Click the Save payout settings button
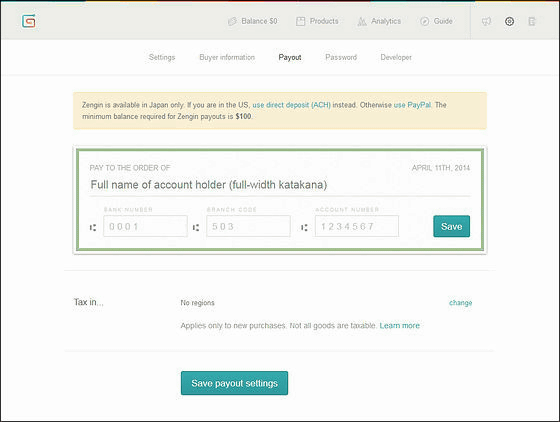Viewport: 560px width, 422px height. (234, 383)
